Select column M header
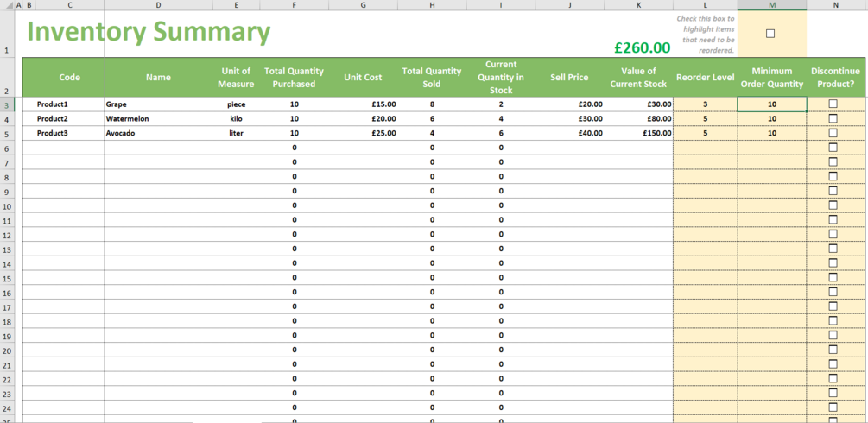Image resolution: width=868 pixels, height=423 pixels. click(771, 5)
